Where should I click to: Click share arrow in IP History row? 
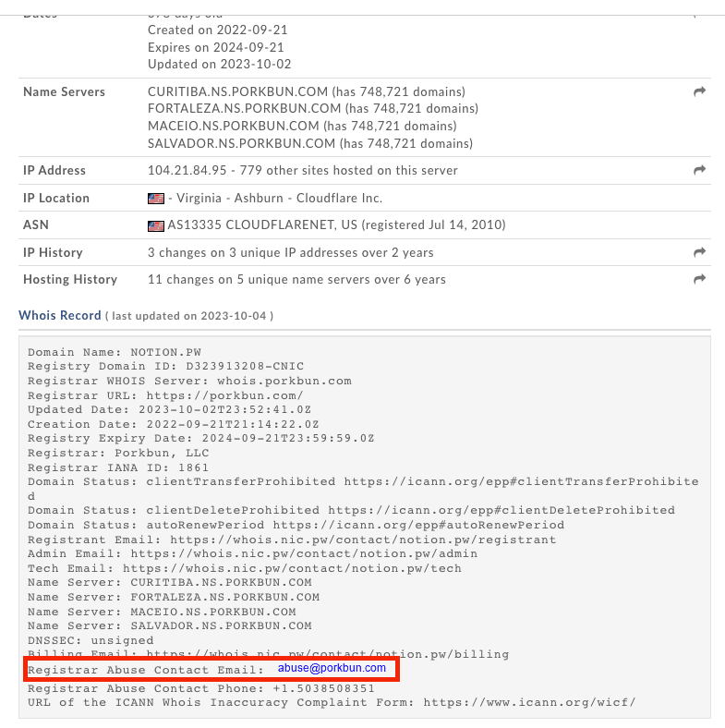[699, 252]
